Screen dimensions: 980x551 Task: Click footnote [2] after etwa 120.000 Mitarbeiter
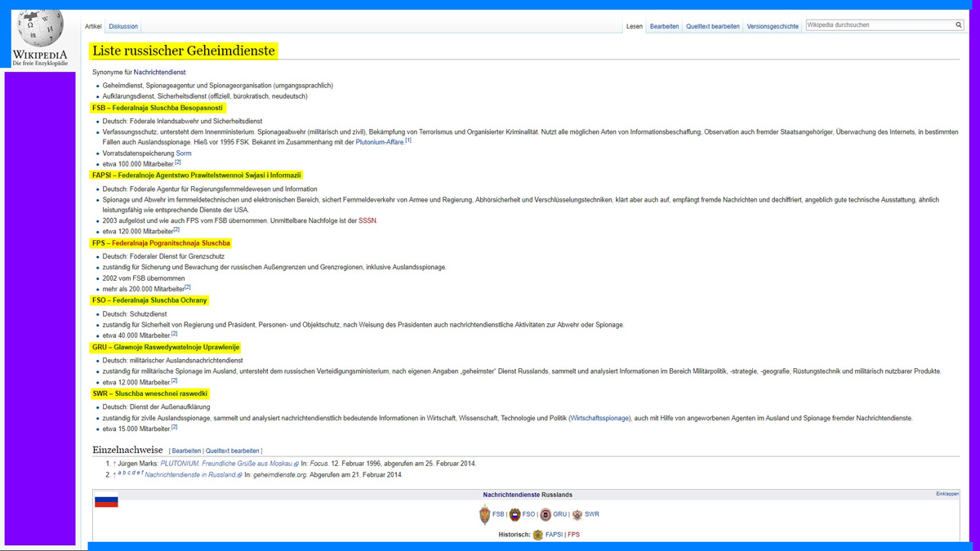coord(177,229)
